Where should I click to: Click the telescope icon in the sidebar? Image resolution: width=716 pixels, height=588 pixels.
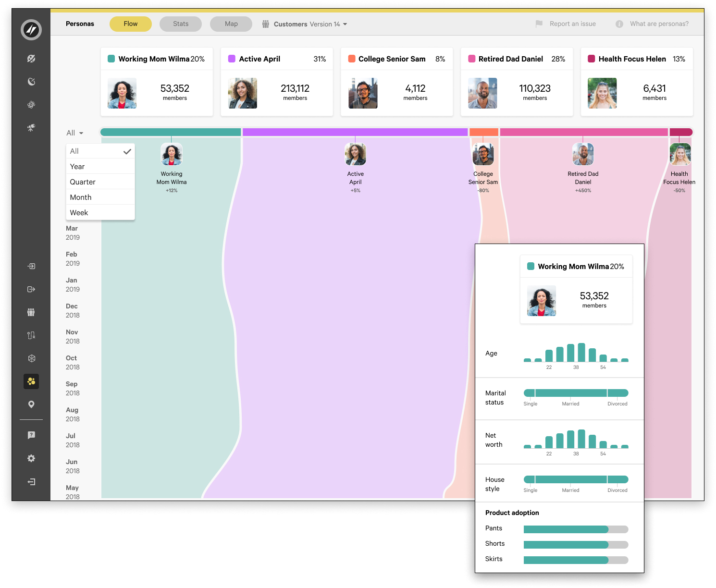click(31, 128)
